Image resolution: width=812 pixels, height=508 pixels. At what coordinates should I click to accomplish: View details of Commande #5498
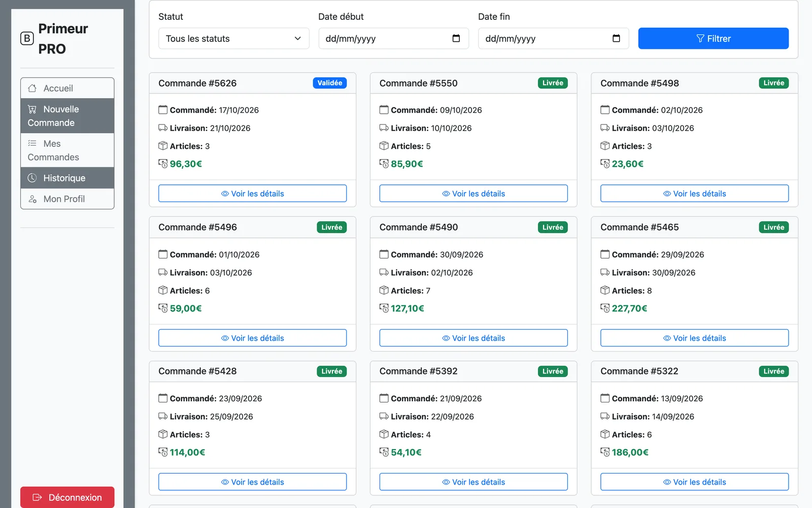[x=694, y=194]
